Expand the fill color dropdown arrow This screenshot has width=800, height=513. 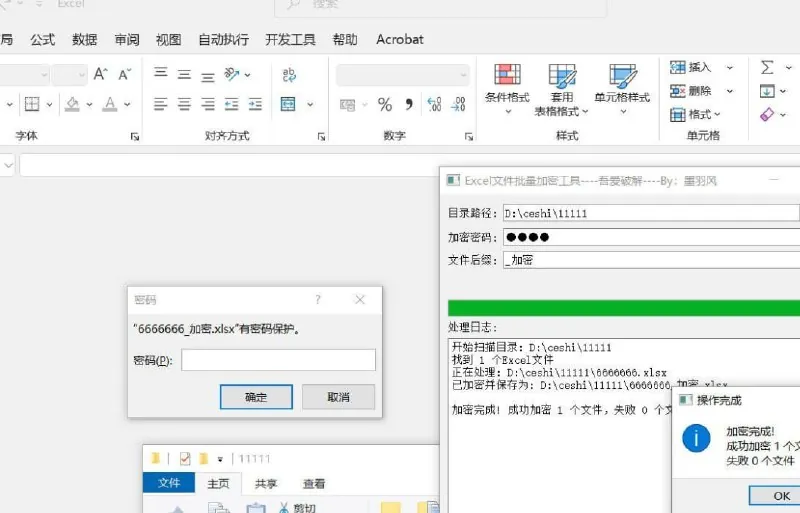[x=89, y=105]
